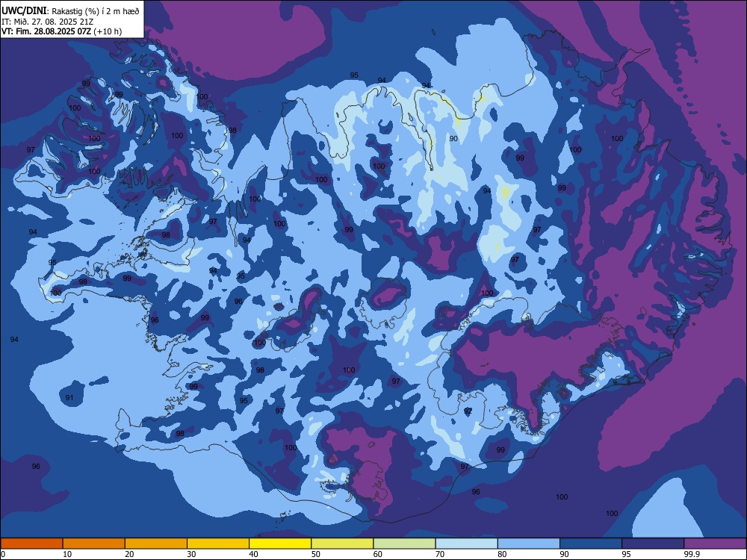Select the pale blue 70–80 legend swatch
The width and height of the screenshot is (747, 560).
click(x=466, y=544)
